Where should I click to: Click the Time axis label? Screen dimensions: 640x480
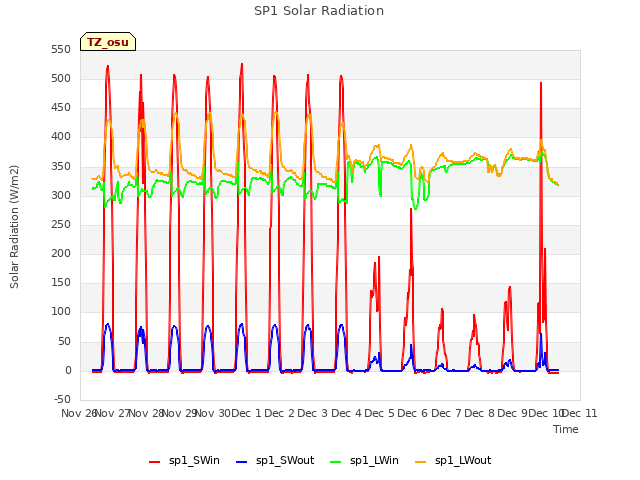(x=566, y=429)
